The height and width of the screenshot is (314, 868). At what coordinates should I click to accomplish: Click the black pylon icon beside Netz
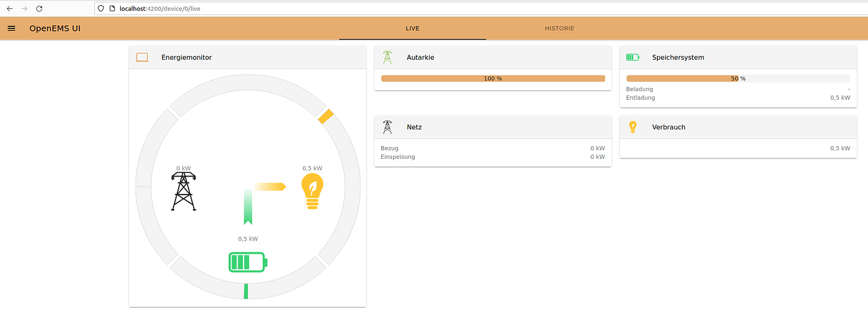pos(387,127)
